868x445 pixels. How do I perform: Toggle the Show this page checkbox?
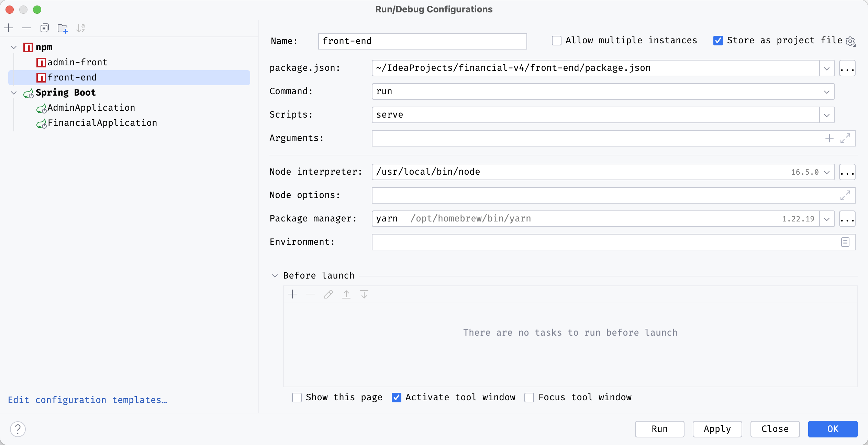297,397
